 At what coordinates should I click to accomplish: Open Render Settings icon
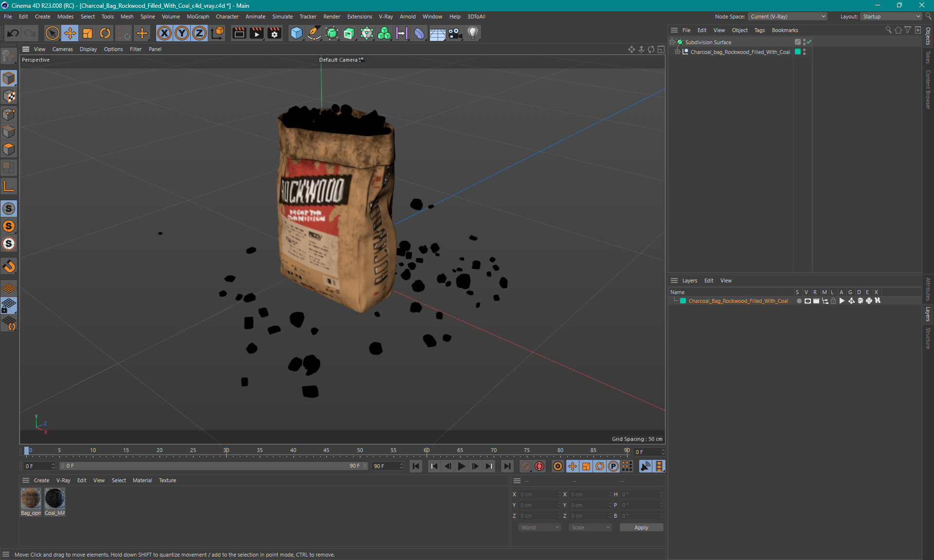pos(275,33)
